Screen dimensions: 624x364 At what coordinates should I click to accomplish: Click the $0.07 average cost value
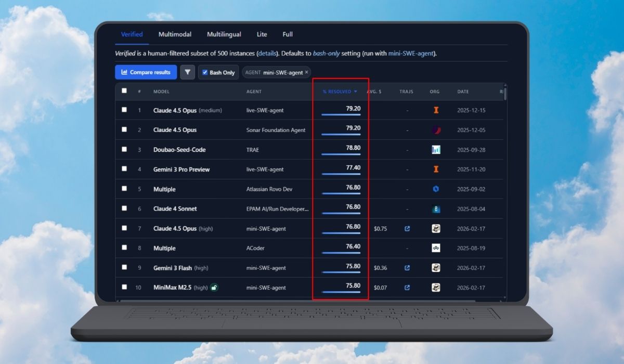click(x=380, y=288)
